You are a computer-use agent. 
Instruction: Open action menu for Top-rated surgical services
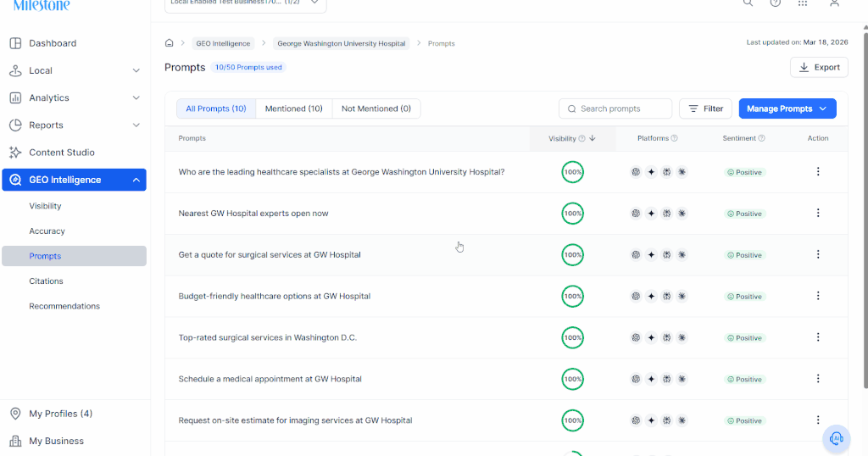[x=818, y=337]
